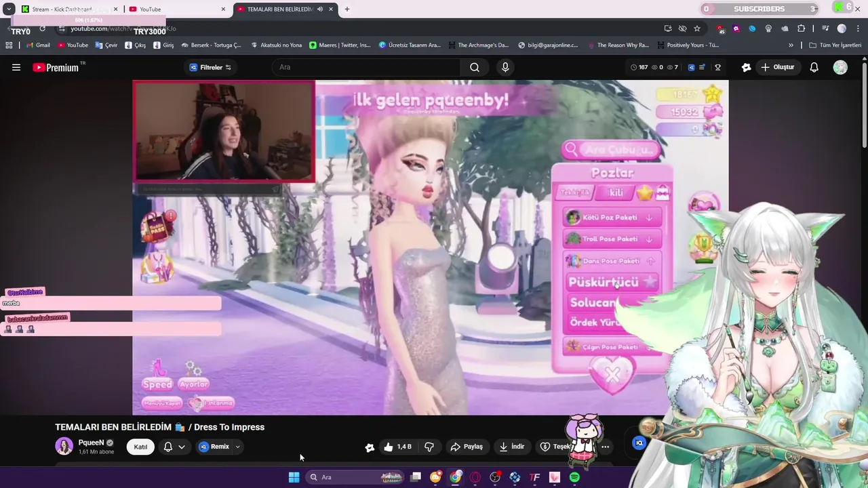Mute the audio-playing video tab

tap(320, 9)
